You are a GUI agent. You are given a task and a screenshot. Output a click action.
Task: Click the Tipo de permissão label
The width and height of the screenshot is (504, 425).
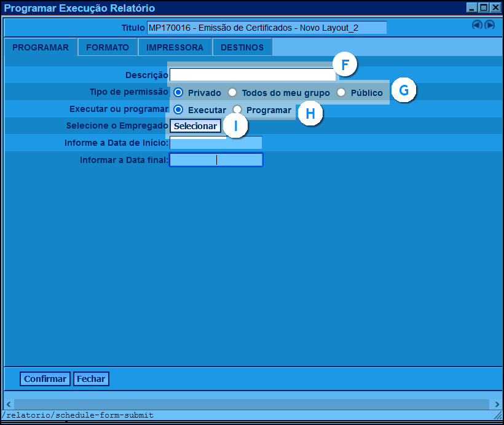coord(129,92)
